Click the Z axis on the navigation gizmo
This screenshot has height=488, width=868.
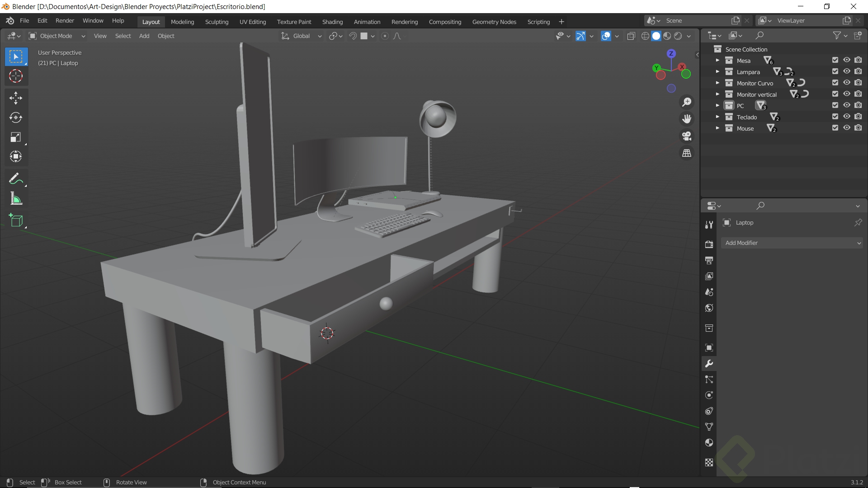(x=671, y=54)
